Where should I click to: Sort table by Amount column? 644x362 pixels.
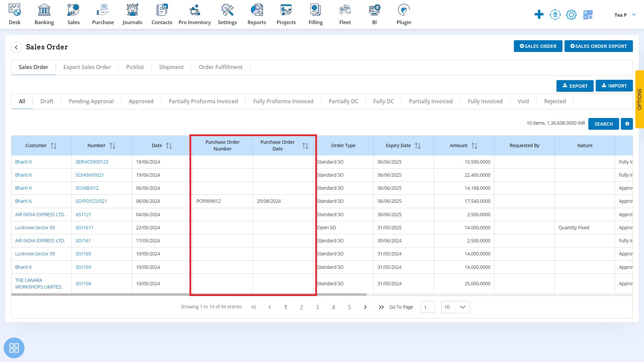pos(474,146)
